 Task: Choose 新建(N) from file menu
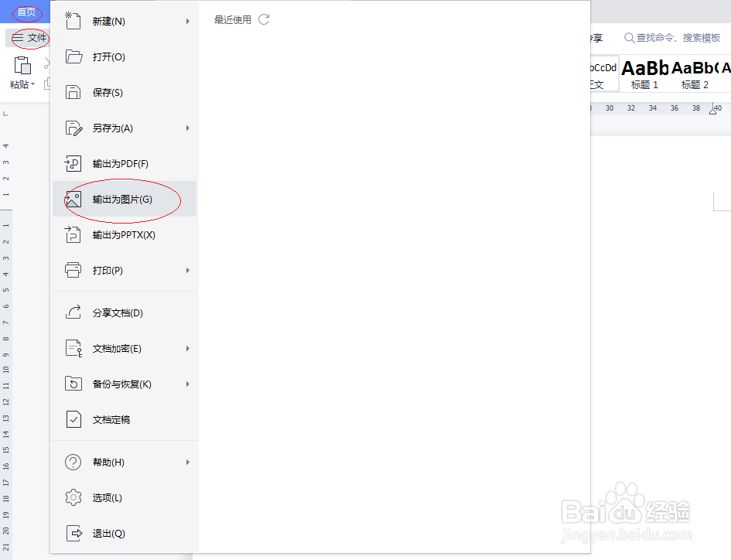coord(125,22)
